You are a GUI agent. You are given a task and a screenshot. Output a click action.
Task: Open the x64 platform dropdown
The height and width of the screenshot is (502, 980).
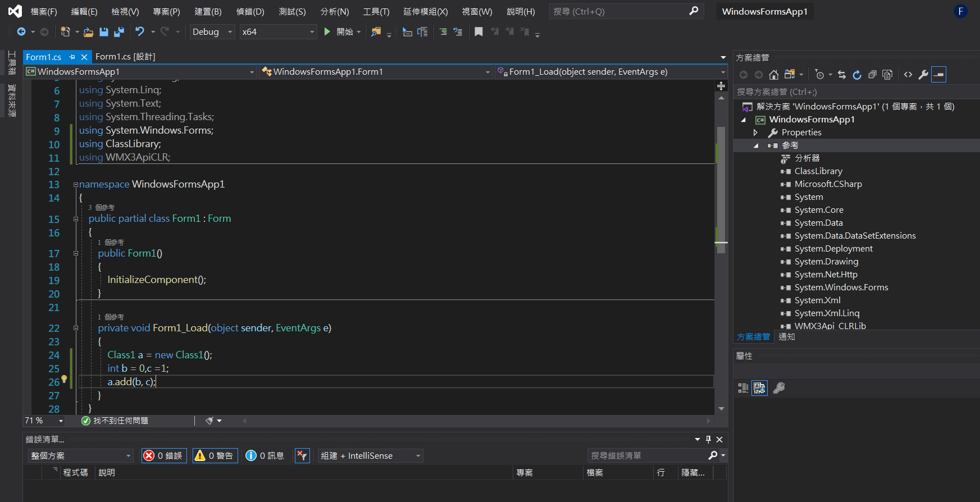278,32
